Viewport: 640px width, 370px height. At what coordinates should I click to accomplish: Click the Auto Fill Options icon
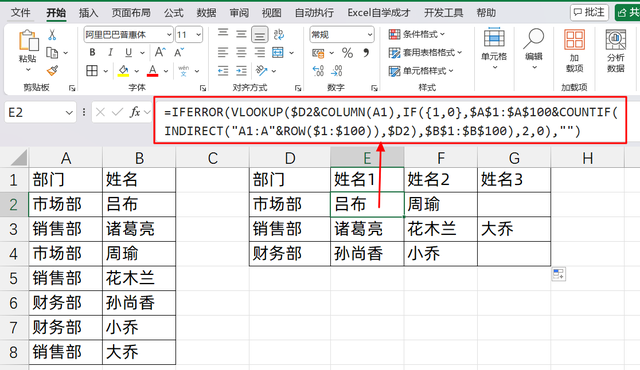(558, 274)
